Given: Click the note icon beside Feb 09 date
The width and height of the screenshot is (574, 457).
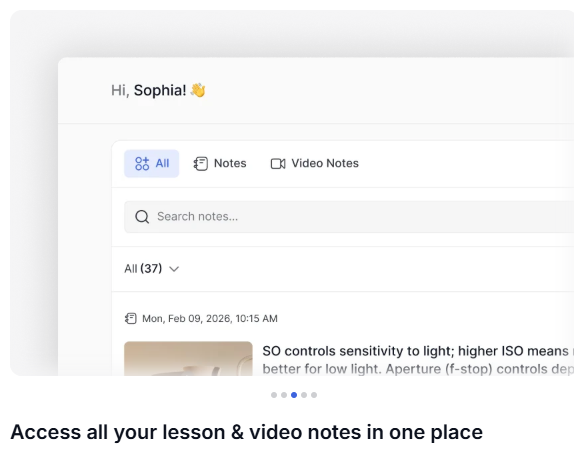Looking at the screenshot, I should pos(131,319).
